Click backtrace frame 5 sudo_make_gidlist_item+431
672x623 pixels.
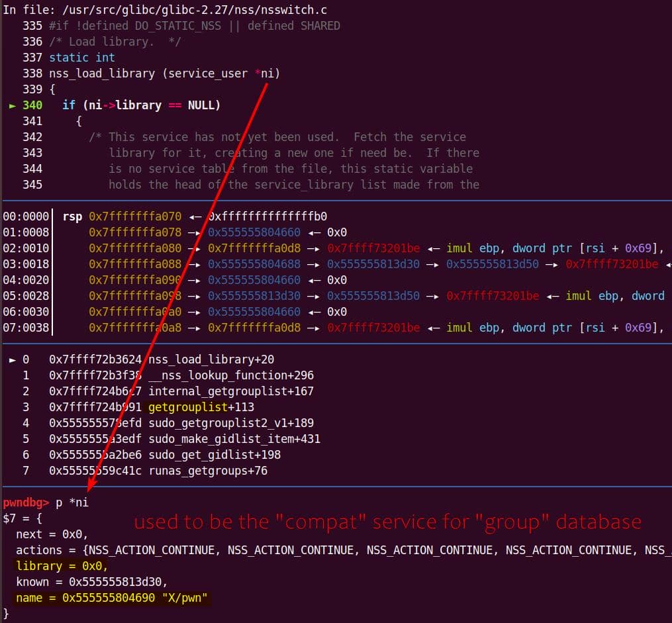click(x=234, y=438)
